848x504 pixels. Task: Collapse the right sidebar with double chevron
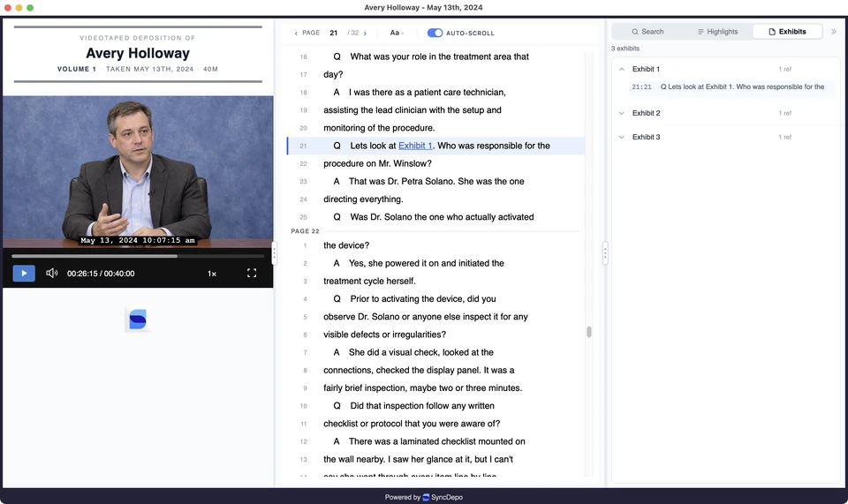click(833, 31)
